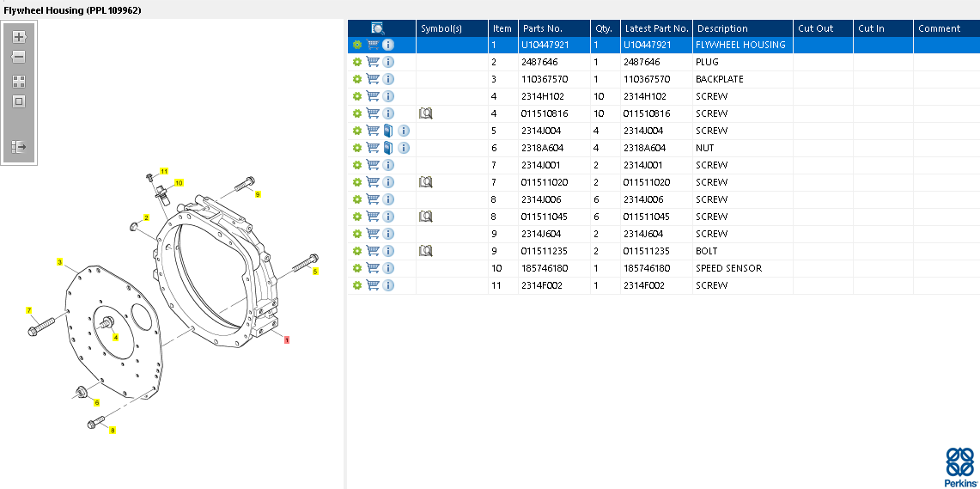The height and width of the screenshot is (489, 980).
Task: Select callout 10 speed sensor on diagram
Action: pos(179,183)
